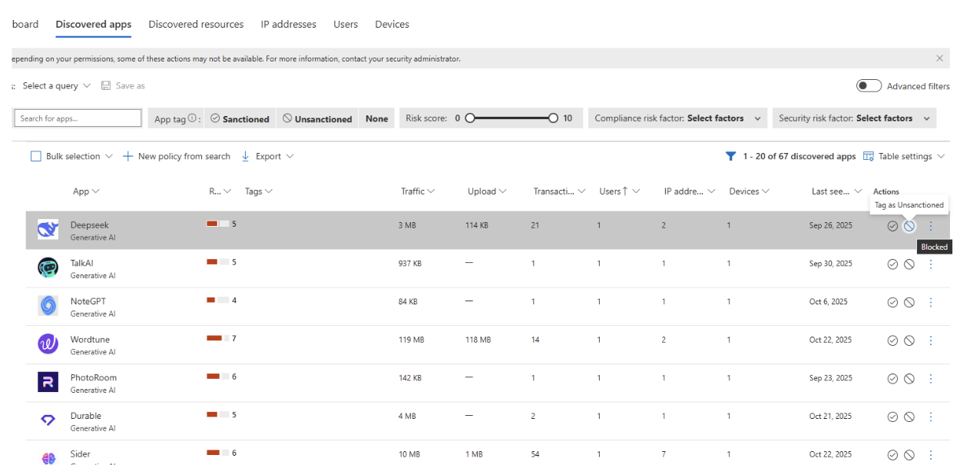Tag TalkAI as sanctioned check icon

[x=892, y=264]
